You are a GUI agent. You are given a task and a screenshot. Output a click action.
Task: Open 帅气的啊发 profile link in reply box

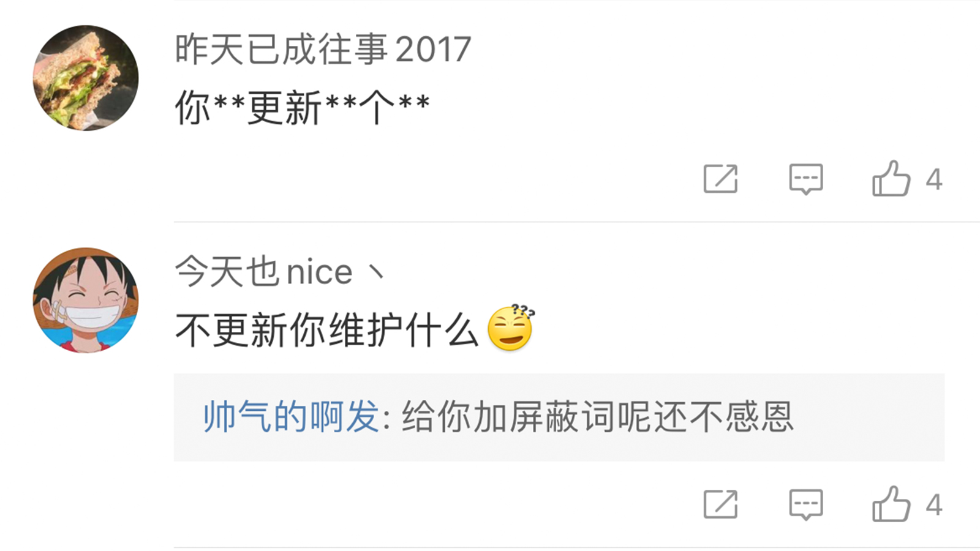(291, 417)
